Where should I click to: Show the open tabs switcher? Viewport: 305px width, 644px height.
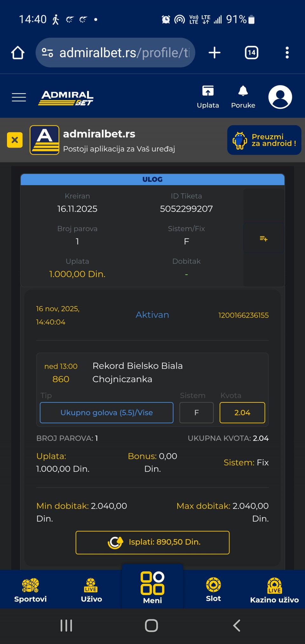coord(251,53)
